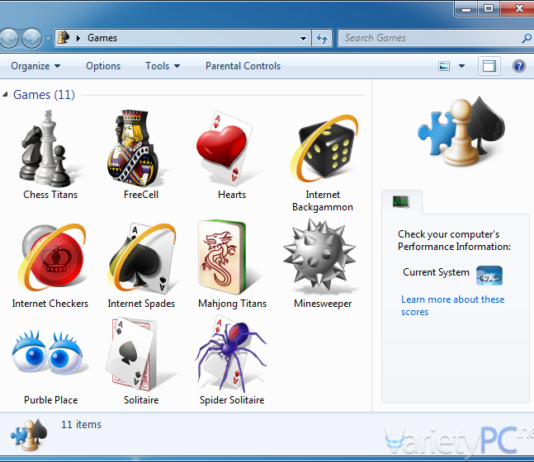
Task: Click the Internet Spades label
Action: 141,303
